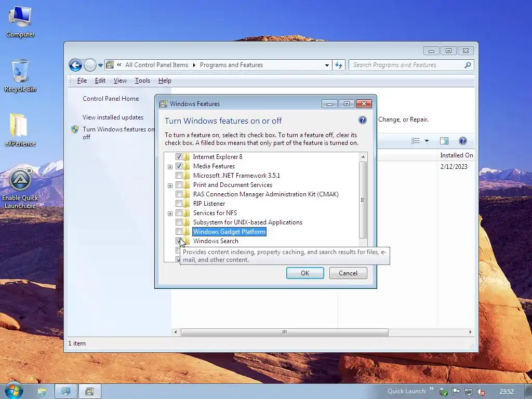Open the recent pages dropdown arrow
This screenshot has height=399, width=532.
pyautogui.click(x=100, y=65)
